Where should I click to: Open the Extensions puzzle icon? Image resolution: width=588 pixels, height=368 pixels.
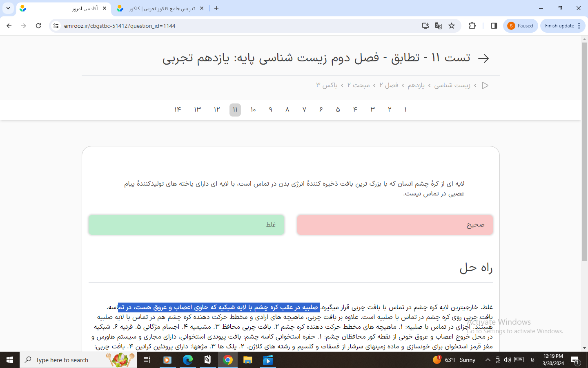click(x=472, y=26)
